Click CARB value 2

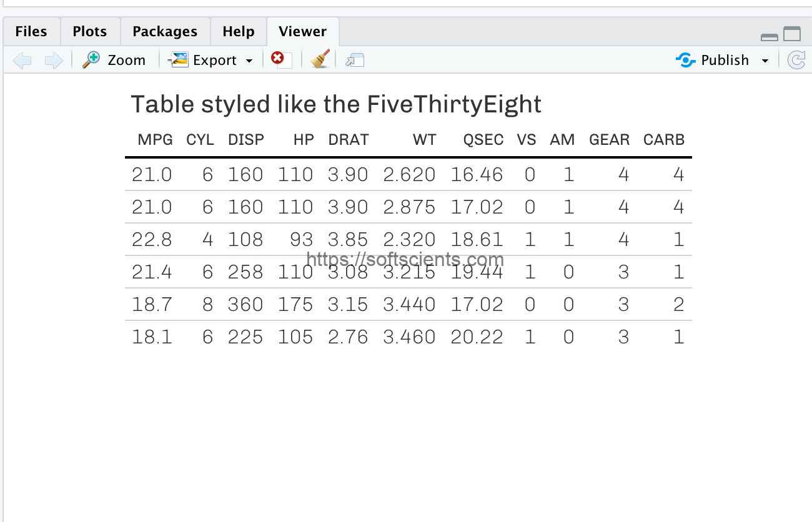(679, 305)
